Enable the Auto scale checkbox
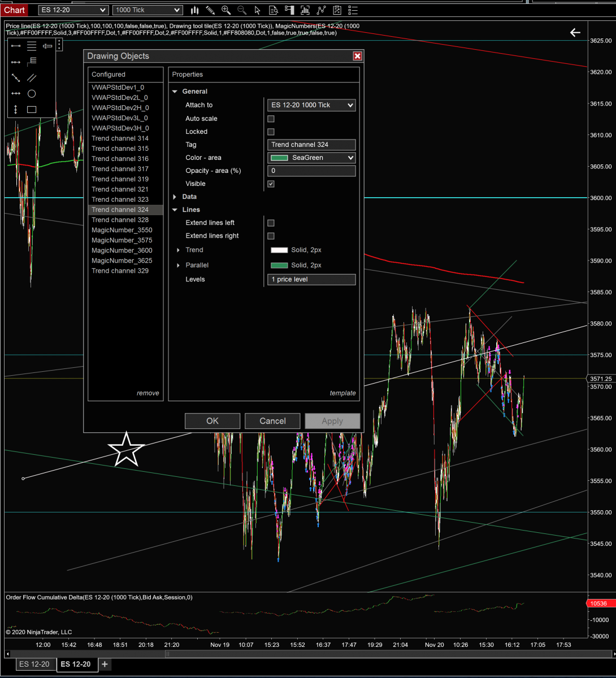The height and width of the screenshot is (678, 616). pos(271,119)
